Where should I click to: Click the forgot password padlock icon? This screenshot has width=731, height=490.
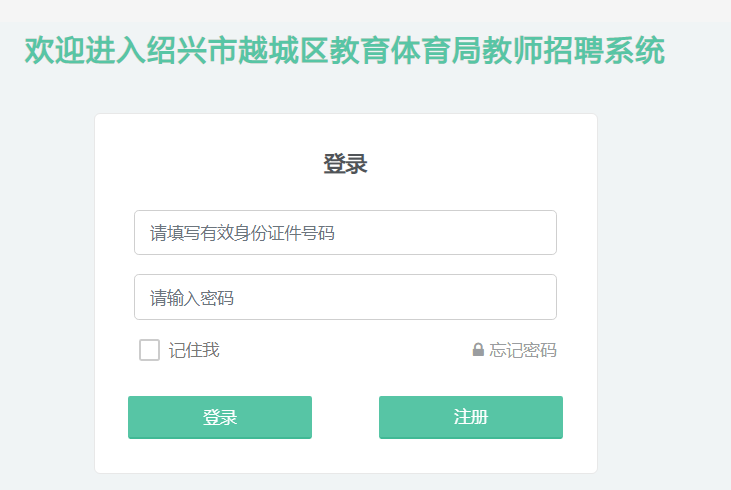click(x=478, y=350)
